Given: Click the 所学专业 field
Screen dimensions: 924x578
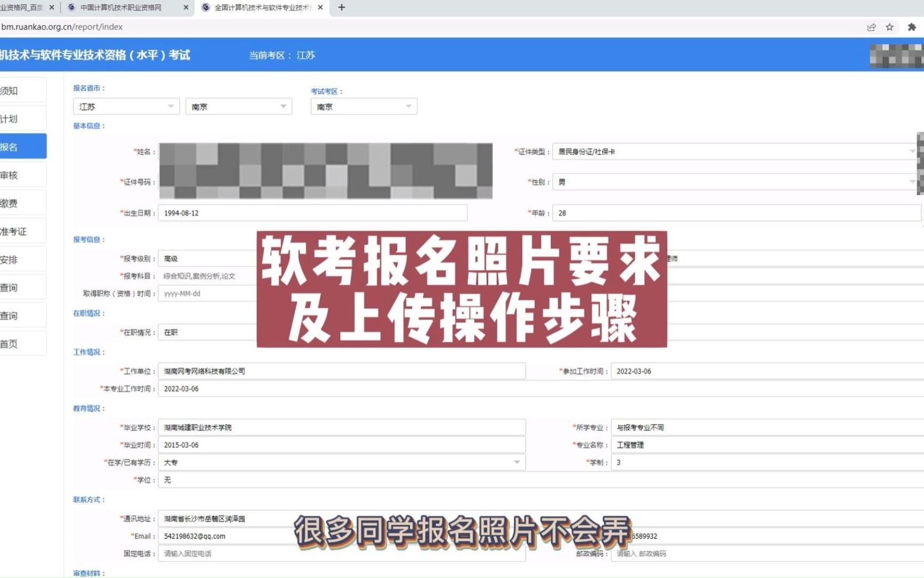Looking at the screenshot, I should point(767,428).
